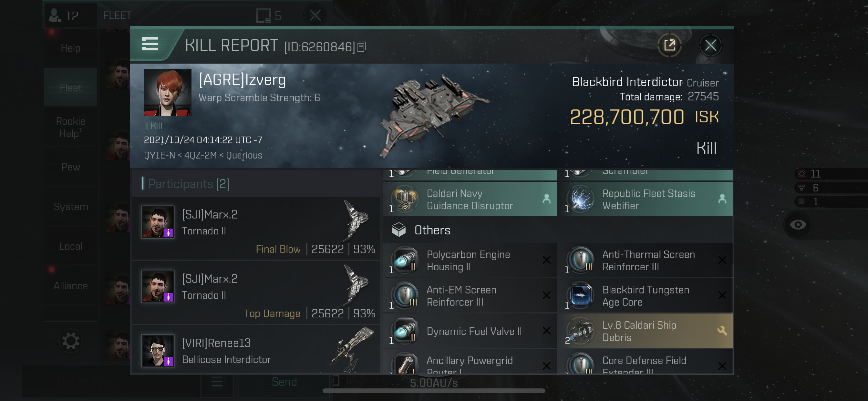Switch to the Fleet chat channel

(70, 87)
